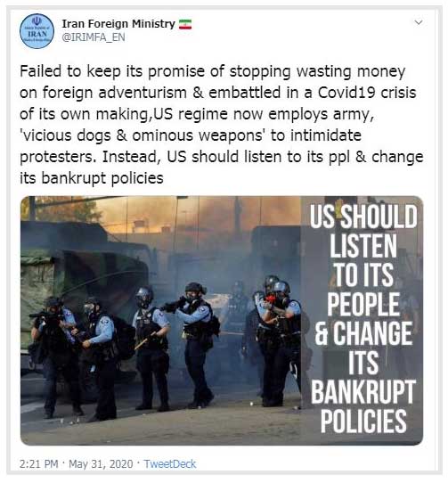Expand the tweet options chevron menu
Screen dimensions: 448x483
tap(419, 22)
